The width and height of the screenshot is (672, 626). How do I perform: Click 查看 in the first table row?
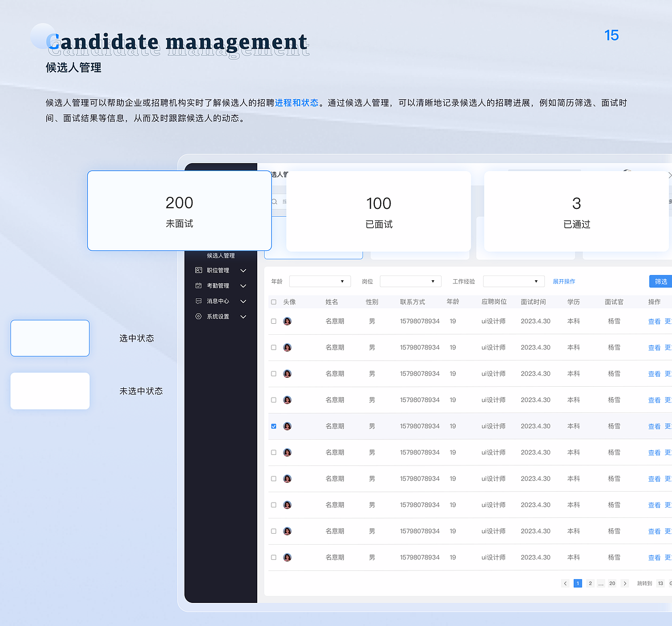tap(654, 322)
